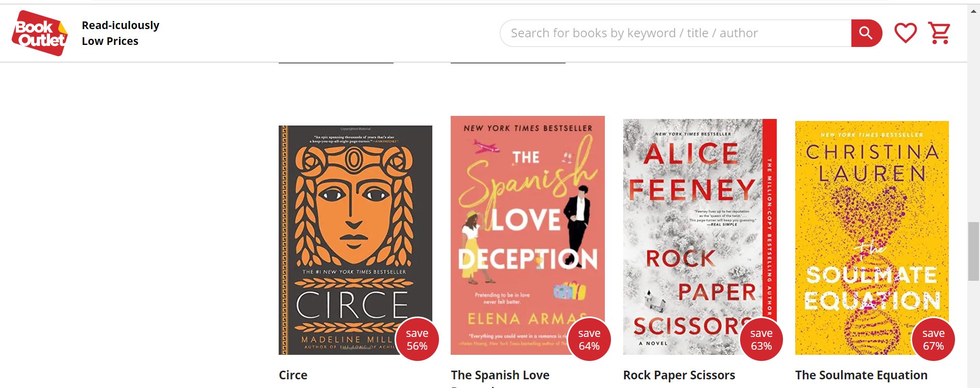Click the Rock Paper Scissors title link
The width and height of the screenshot is (980, 388).
(x=679, y=375)
